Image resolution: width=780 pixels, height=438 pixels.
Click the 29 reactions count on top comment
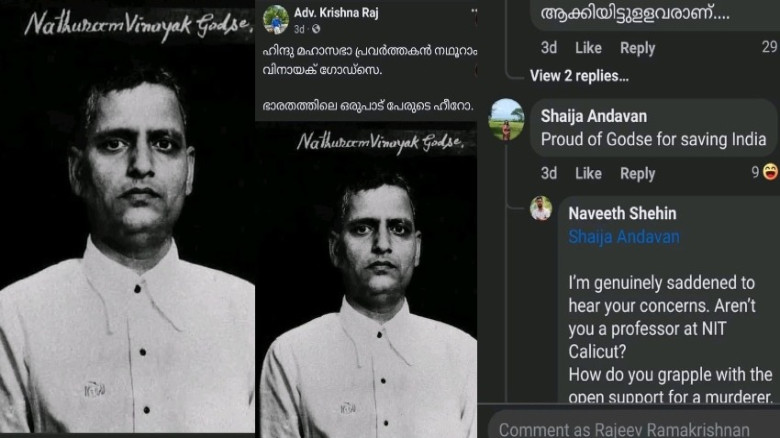768,47
